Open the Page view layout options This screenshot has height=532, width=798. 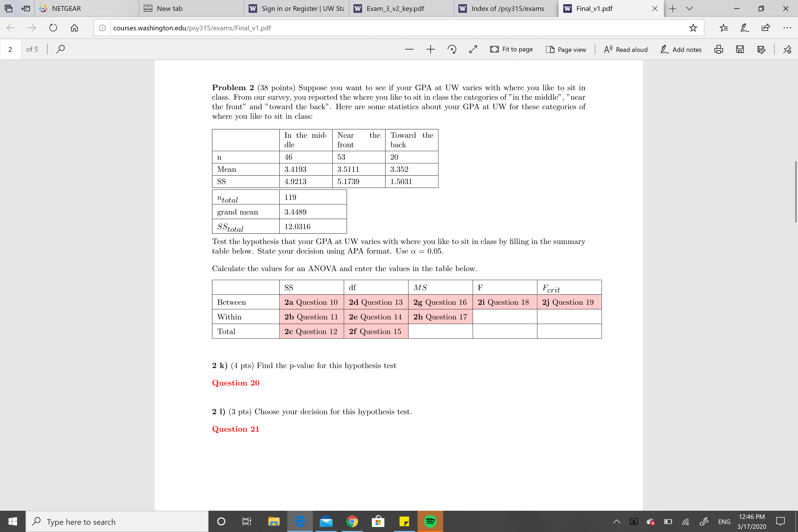[566, 49]
